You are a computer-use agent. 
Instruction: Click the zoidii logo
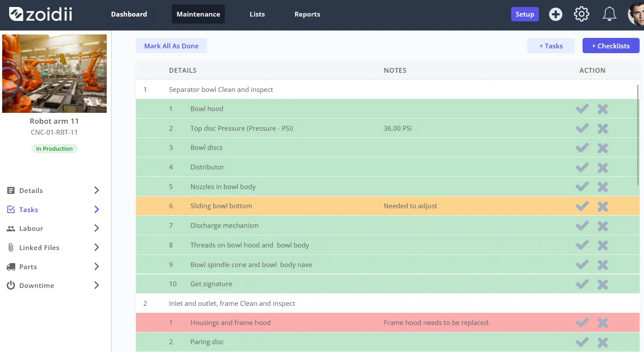pos(41,14)
